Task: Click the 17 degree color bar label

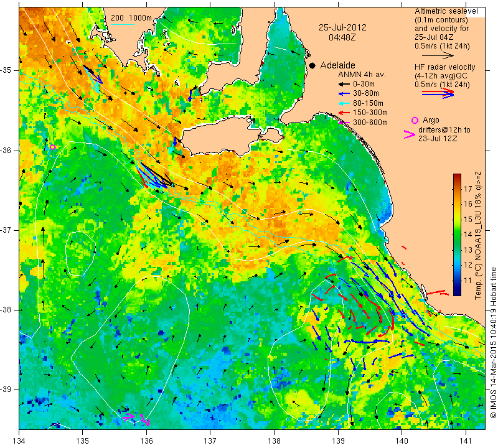Action: [x=468, y=189]
